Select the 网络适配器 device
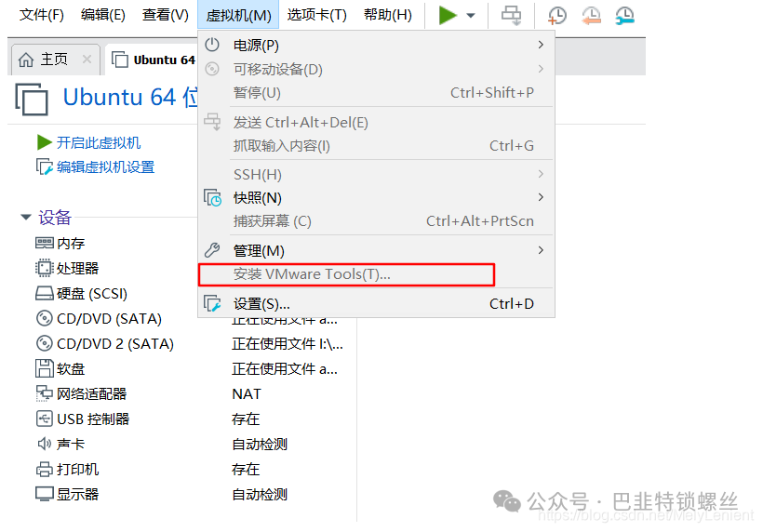 click(x=81, y=394)
